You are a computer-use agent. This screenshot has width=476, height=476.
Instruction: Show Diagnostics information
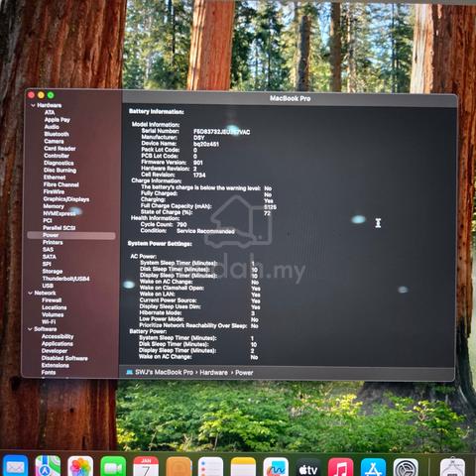point(59,163)
